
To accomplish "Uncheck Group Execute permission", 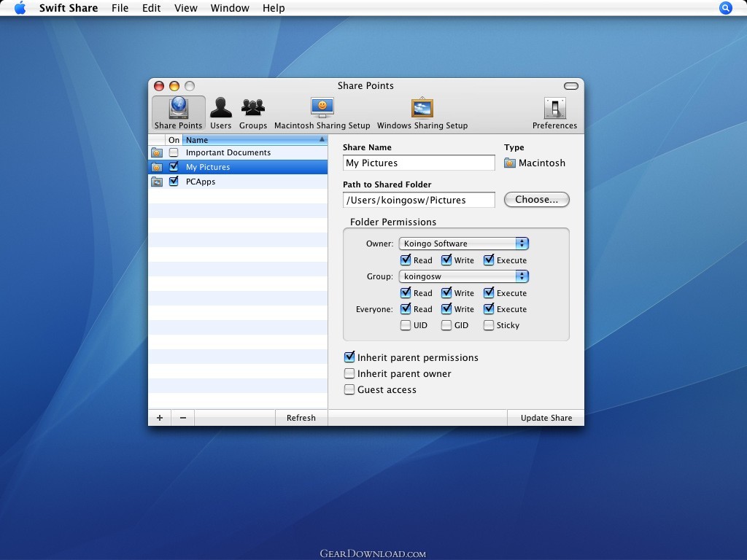I will [x=489, y=293].
